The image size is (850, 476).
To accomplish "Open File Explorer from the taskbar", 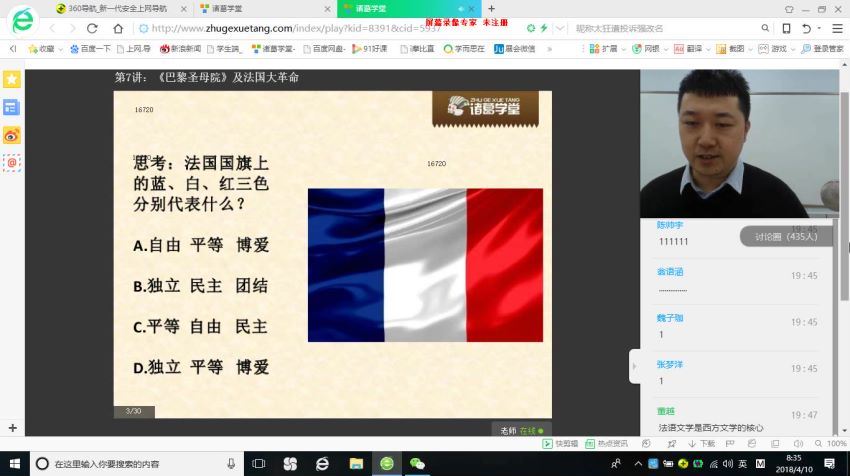I will point(356,464).
